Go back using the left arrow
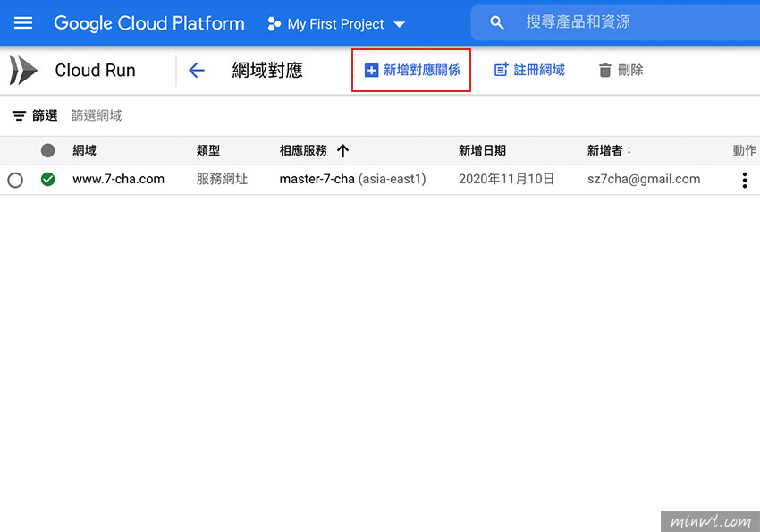The width and height of the screenshot is (760, 532). click(x=197, y=71)
